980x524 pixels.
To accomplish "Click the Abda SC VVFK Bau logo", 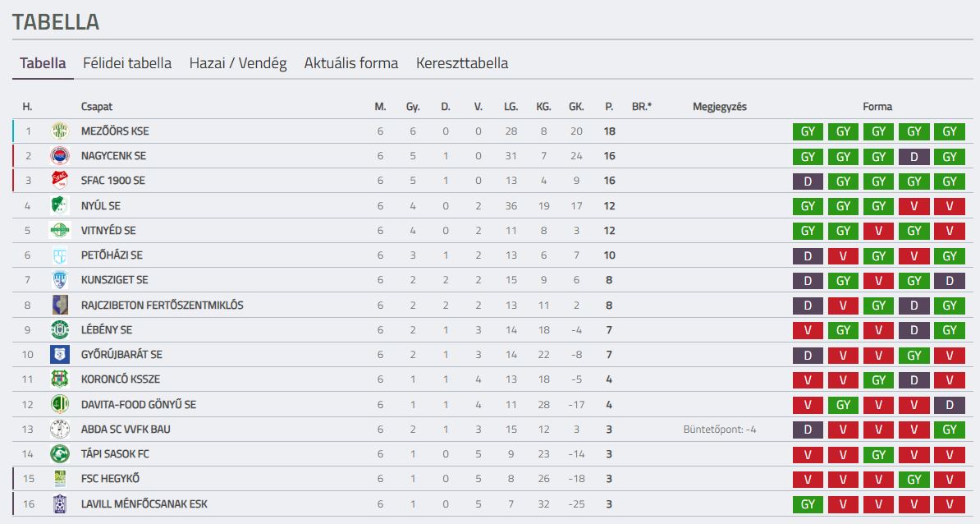I will click(x=60, y=429).
